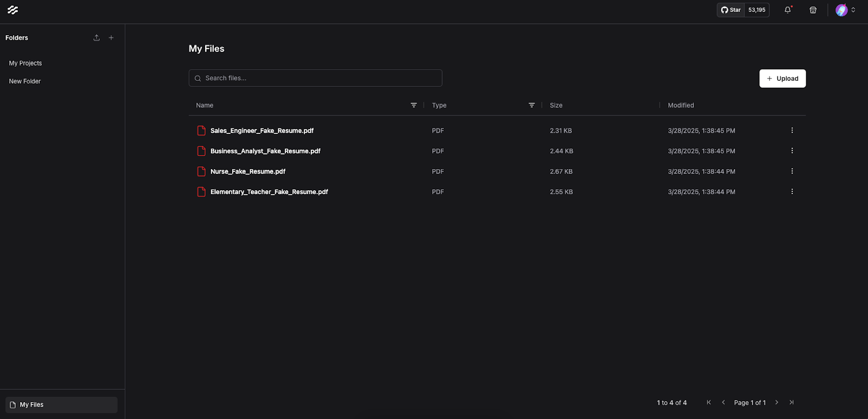Open options menu for Nurse_Fake_Resume.pdf
The height and width of the screenshot is (419, 868).
(792, 171)
